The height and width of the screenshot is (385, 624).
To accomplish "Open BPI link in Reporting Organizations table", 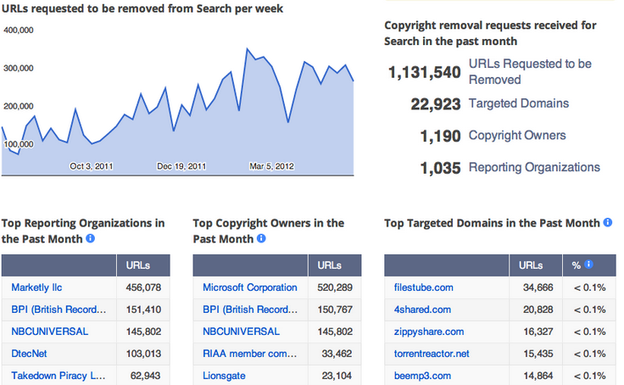I will 59,309.
